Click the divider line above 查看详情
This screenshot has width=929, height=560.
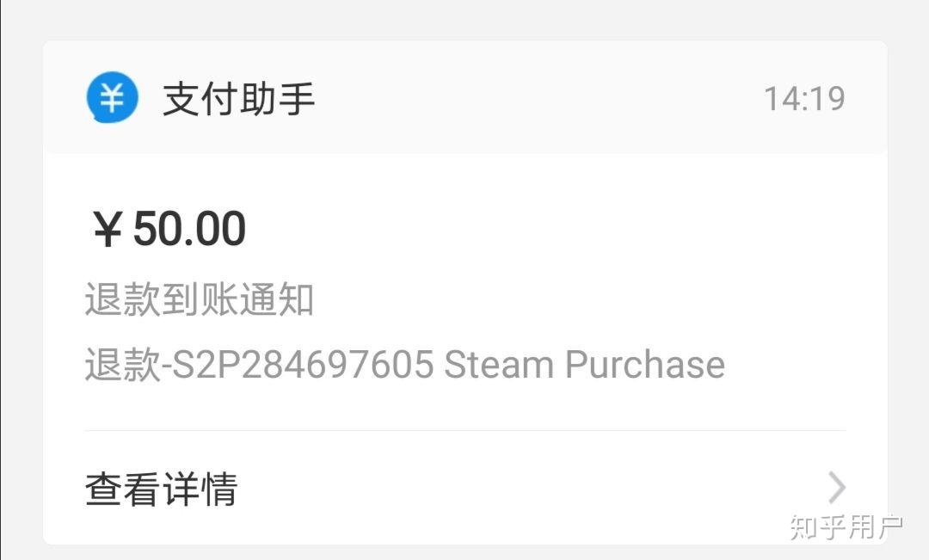[x=465, y=431]
